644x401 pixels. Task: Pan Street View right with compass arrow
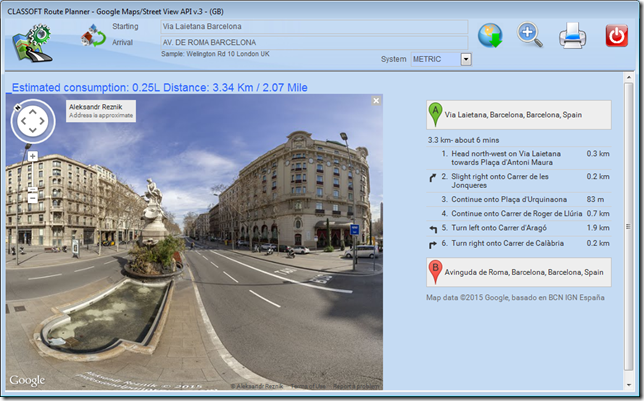pyautogui.click(x=42, y=121)
